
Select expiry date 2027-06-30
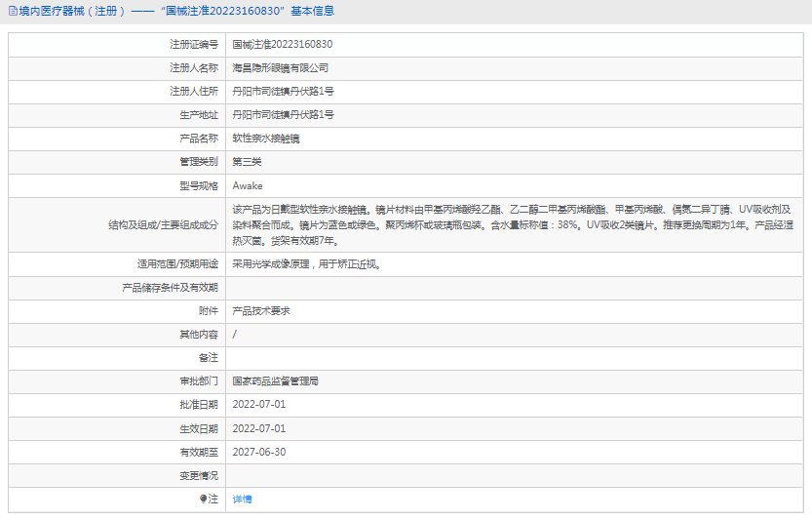coord(259,452)
